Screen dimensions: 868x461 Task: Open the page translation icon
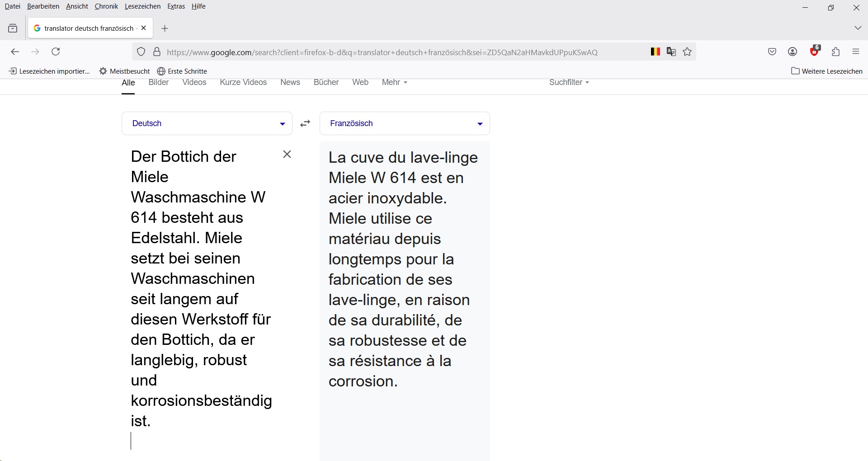[671, 52]
